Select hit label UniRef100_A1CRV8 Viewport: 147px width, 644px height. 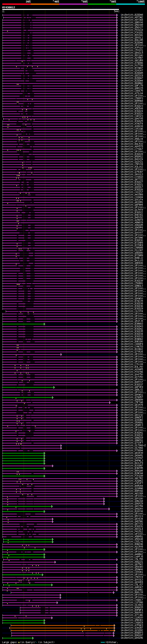tap(132, 547)
